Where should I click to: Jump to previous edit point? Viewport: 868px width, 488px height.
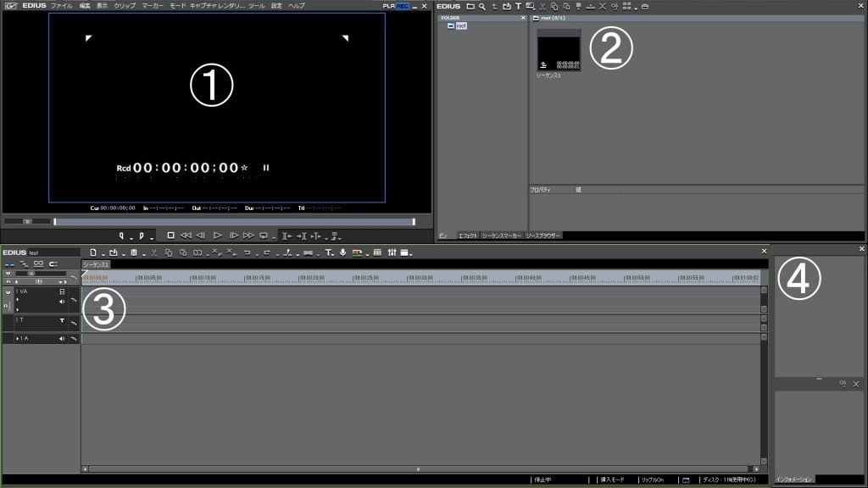coord(287,236)
